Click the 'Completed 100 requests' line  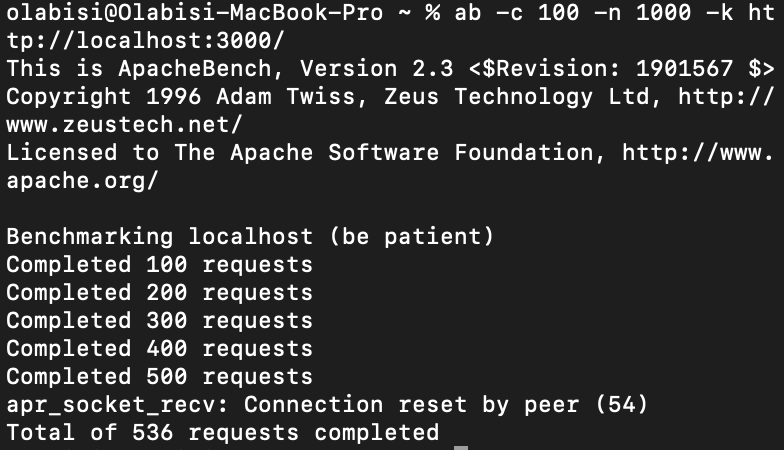[x=159, y=265]
